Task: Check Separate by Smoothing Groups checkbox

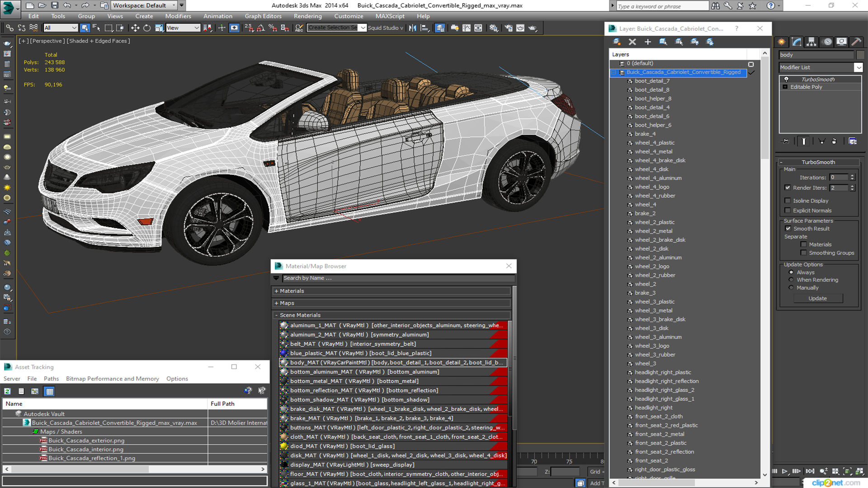Action: [803, 253]
